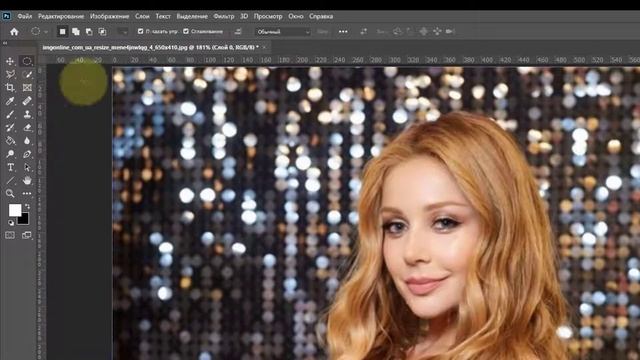This screenshot has height=360, width=640.
Task: Open the tool preset picker arrow
Action: 46,32
